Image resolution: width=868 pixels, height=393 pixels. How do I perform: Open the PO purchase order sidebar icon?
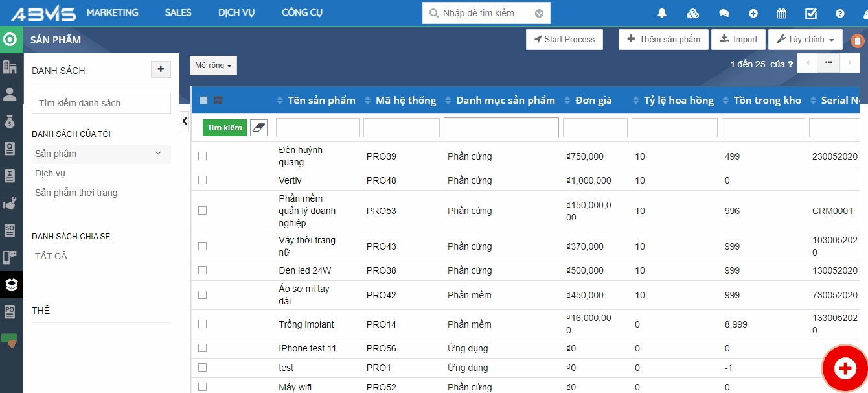point(10,312)
